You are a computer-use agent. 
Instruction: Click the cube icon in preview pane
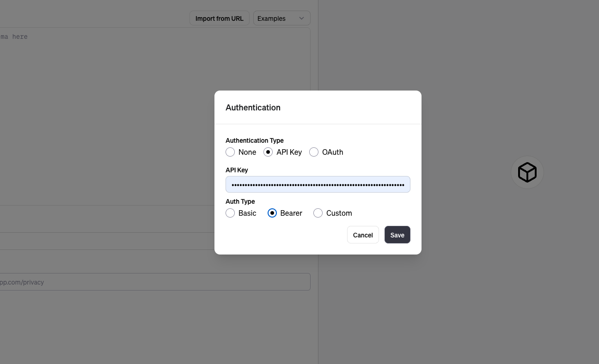click(527, 172)
